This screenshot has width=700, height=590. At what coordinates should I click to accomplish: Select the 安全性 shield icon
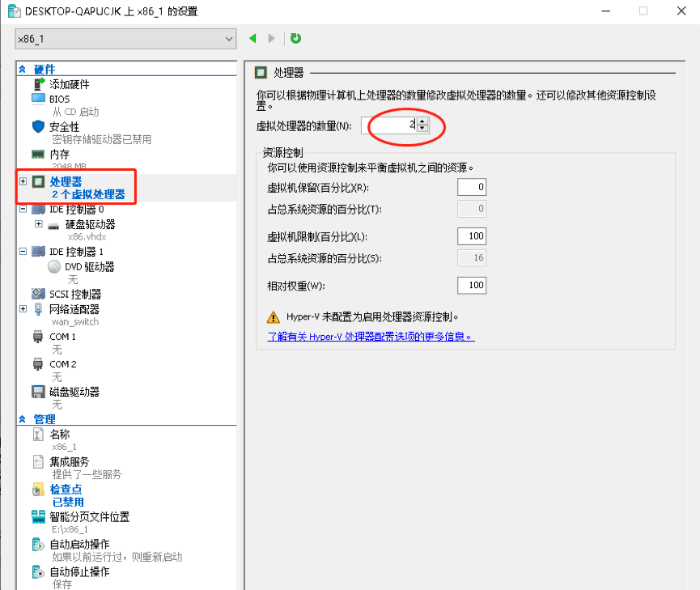click(38, 126)
